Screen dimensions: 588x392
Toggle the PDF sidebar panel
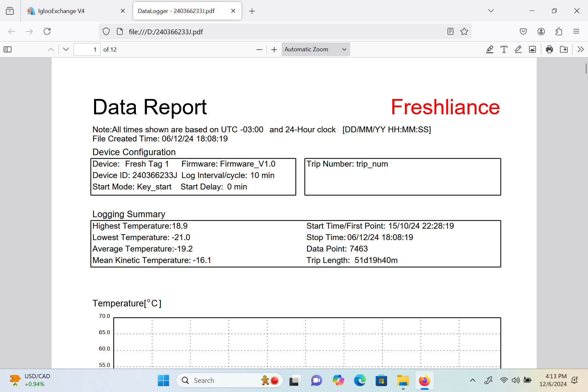tap(8, 49)
